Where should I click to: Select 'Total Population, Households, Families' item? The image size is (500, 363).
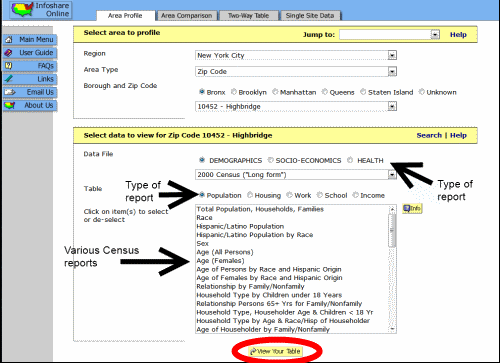click(x=260, y=209)
